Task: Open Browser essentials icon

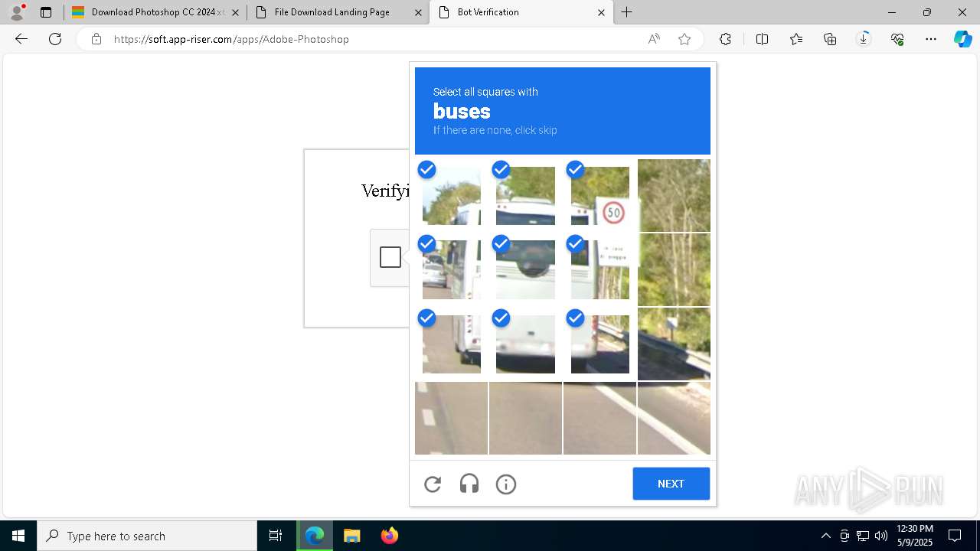Action: [897, 39]
